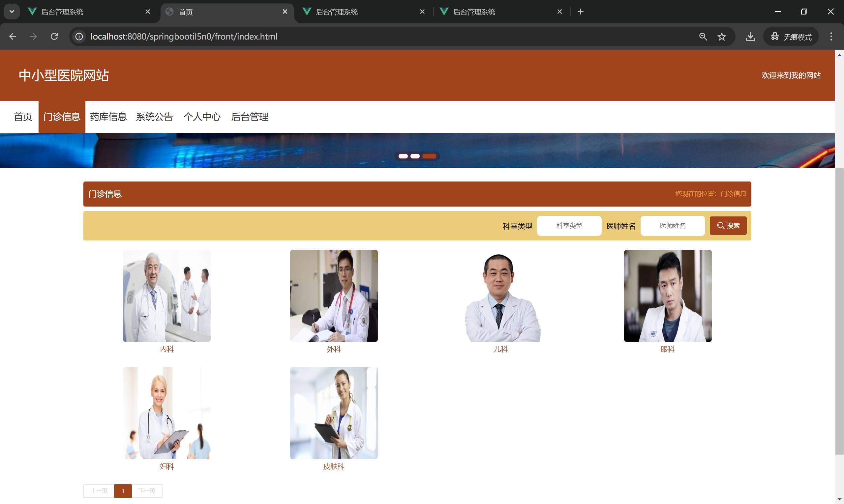
Task: Open Chrome three-dot menu
Action: click(831, 36)
